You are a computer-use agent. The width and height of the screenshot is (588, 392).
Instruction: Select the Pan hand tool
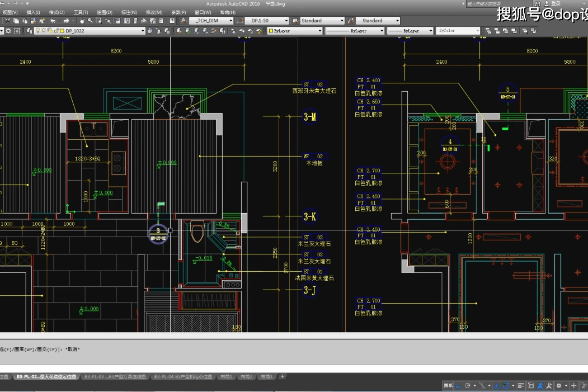(82, 21)
